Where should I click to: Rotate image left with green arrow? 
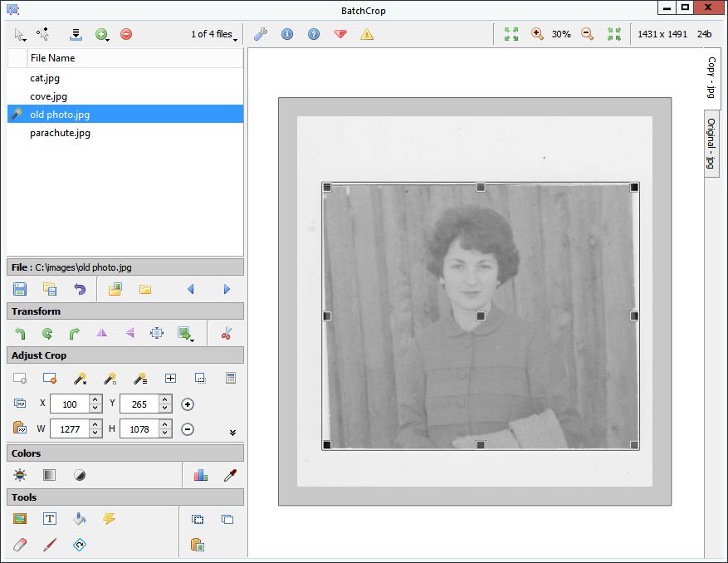[x=20, y=333]
